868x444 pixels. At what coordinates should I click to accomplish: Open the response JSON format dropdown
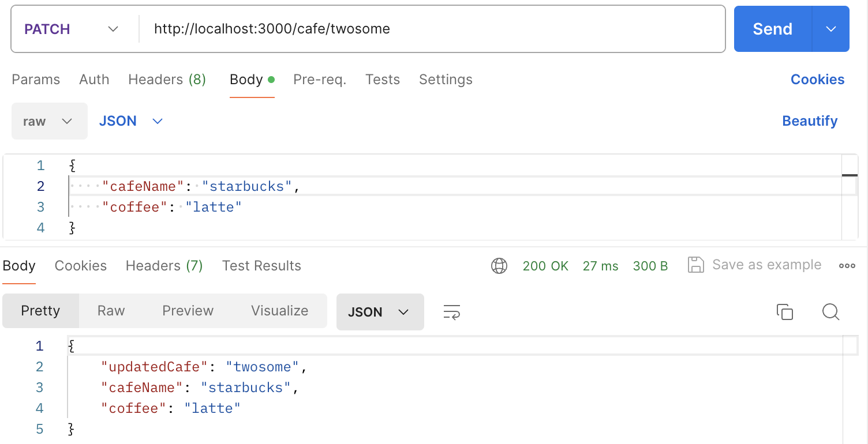click(x=380, y=311)
